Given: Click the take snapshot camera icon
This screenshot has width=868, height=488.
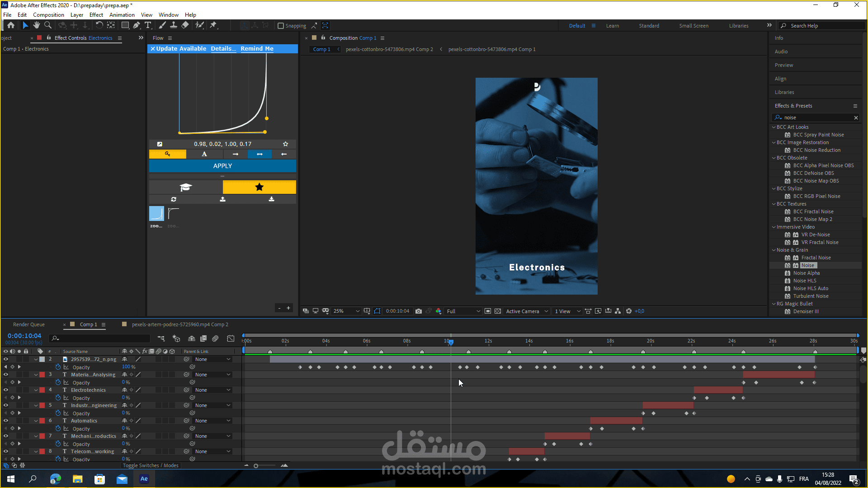Looking at the screenshot, I should click(x=419, y=311).
